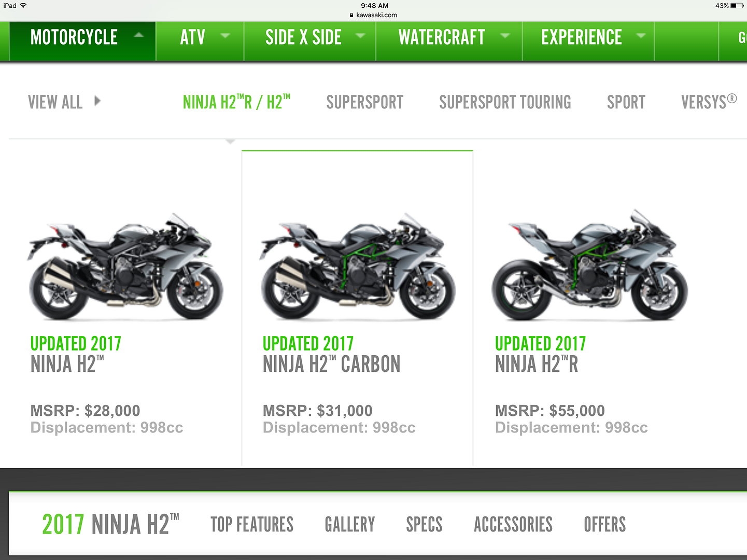Tap the kawasaki.com address bar
747x560 pixels.
click(x=373, y=15)
